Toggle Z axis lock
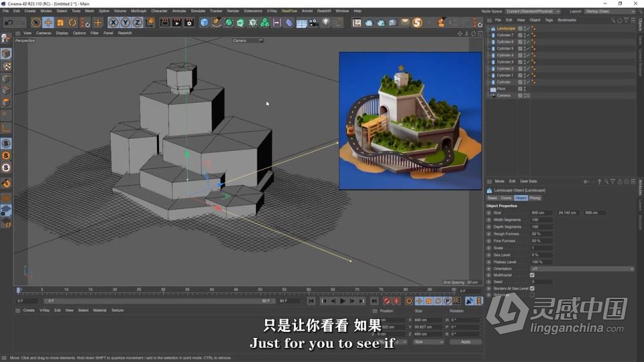The image size is (644, 362). [x=137, y=23]
